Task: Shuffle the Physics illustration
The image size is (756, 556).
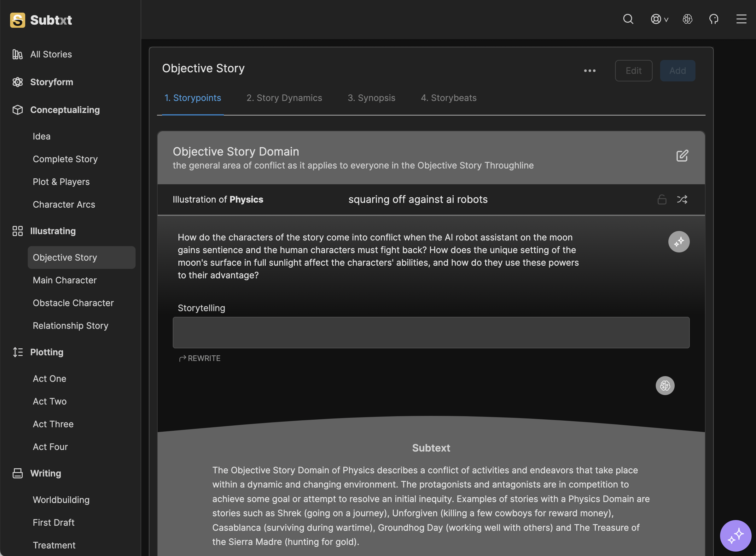Action: (x=682, y=199)
